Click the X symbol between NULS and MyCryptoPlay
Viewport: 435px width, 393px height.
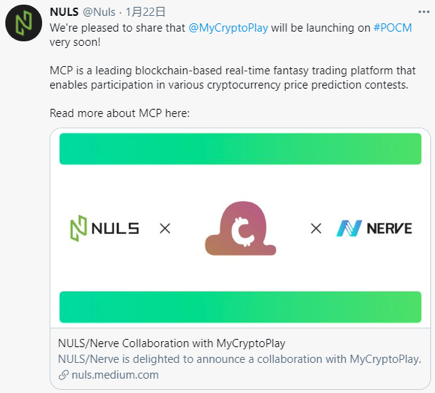165,229
